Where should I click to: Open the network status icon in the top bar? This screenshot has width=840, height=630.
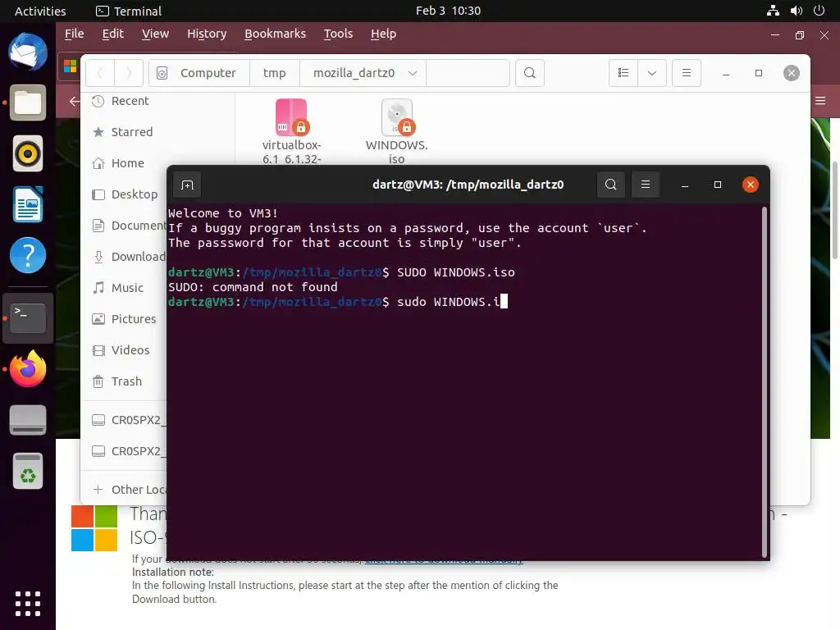pyautogui.click(x=773, y=11)
